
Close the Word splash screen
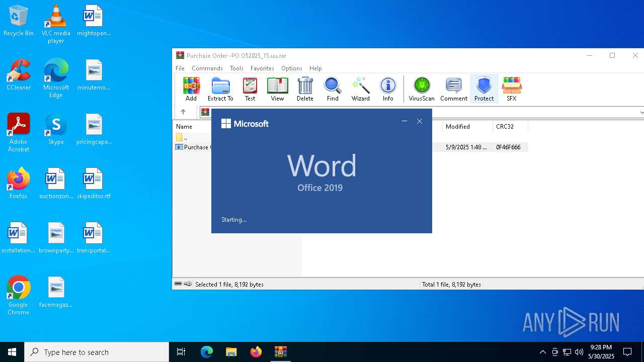click(420, 121)
